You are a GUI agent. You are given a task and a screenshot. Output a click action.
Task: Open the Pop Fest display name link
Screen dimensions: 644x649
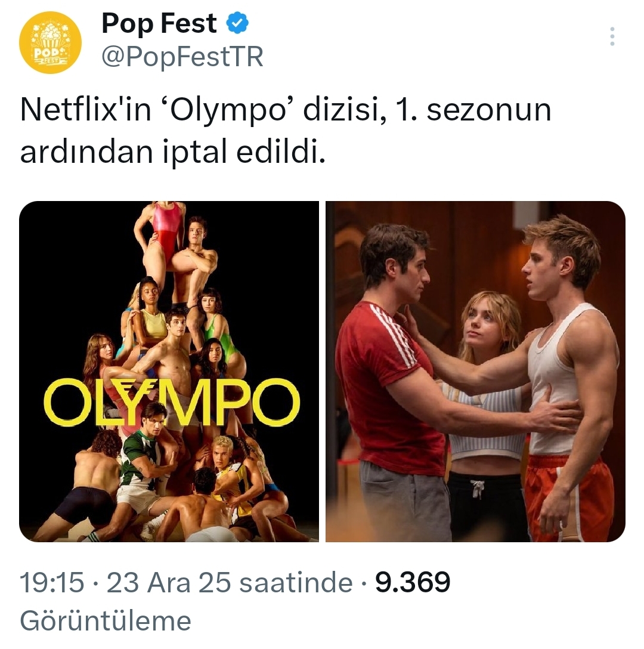(159, 23)
